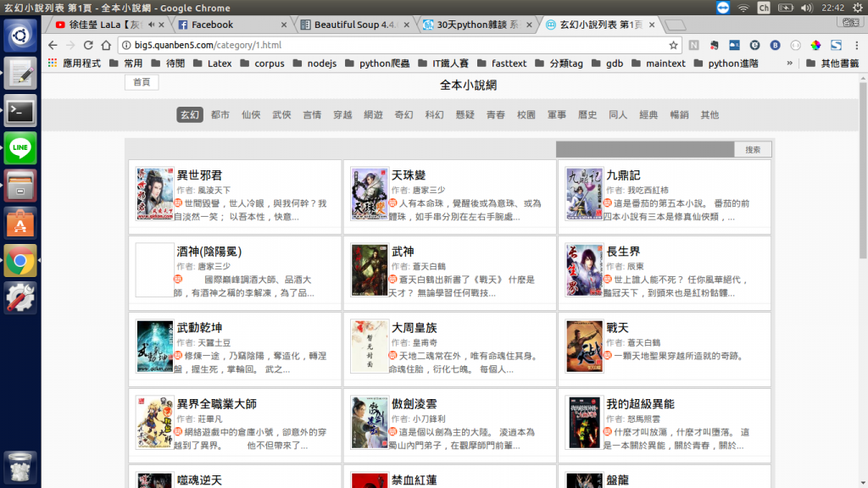Viewport: 868px width, 488px height.
Task: Click the 武神 cover thumbnail
Action: pyautogui.click(x=370, y=270)
